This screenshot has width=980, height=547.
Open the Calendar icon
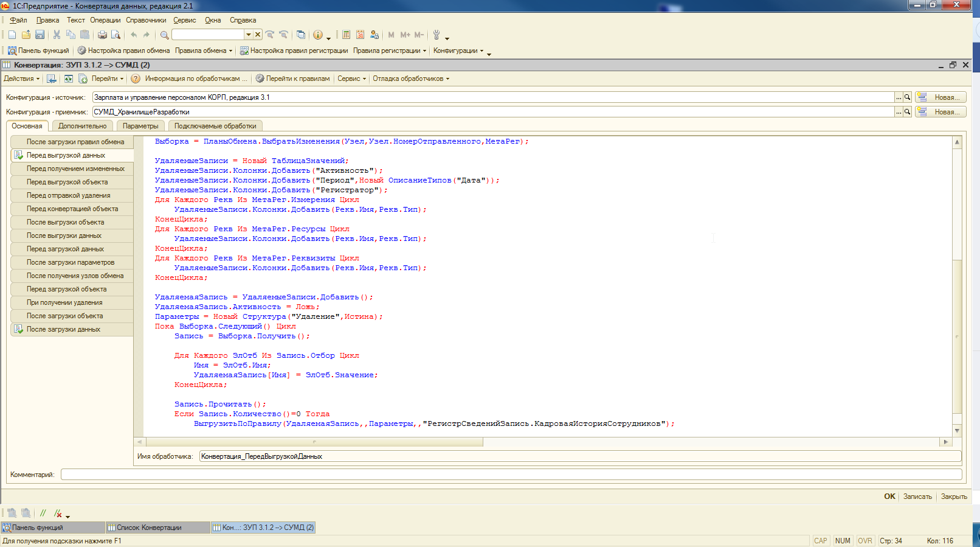coord(360,35)
